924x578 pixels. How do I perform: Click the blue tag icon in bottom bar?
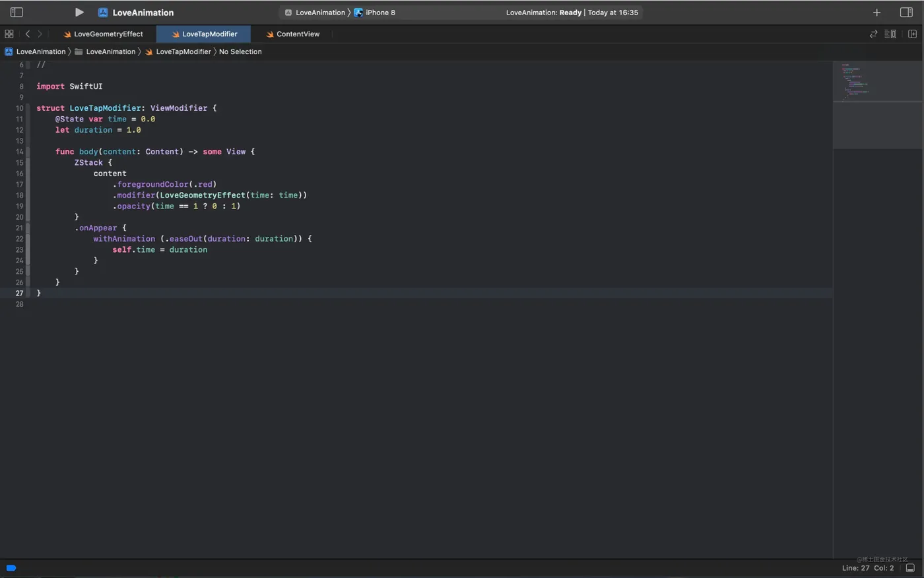(x=11, y=567)
